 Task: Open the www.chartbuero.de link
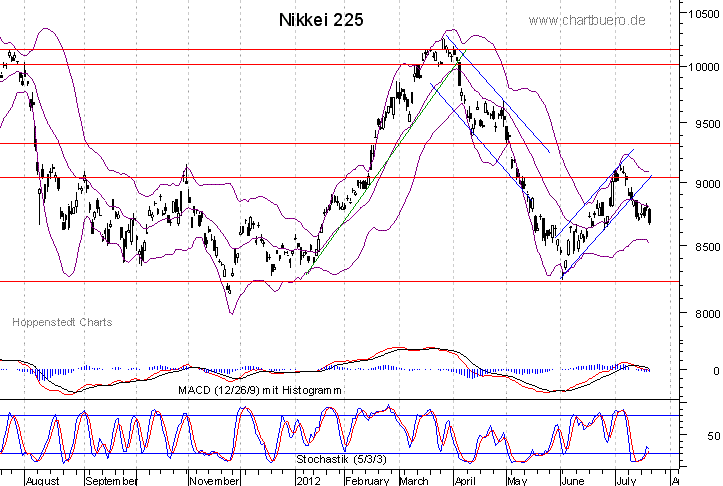tap(587, 20)
